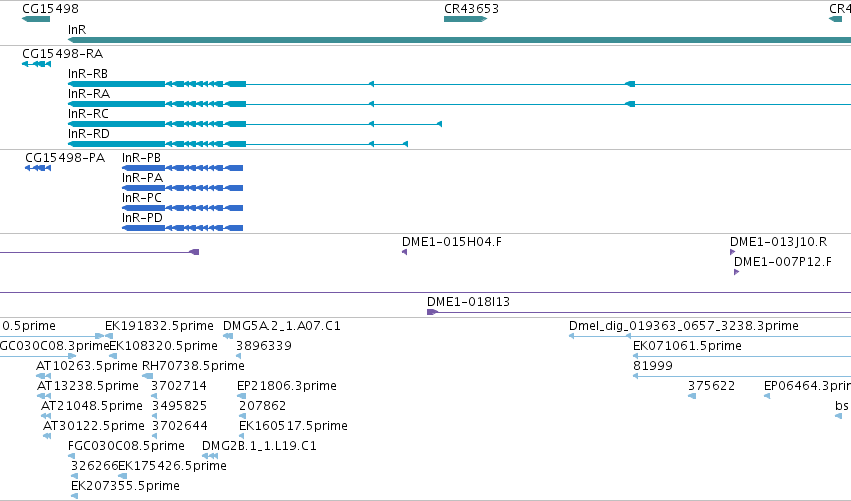Select the 207862 feature label
Screen dimensions: 851x501
coord(263,406)
